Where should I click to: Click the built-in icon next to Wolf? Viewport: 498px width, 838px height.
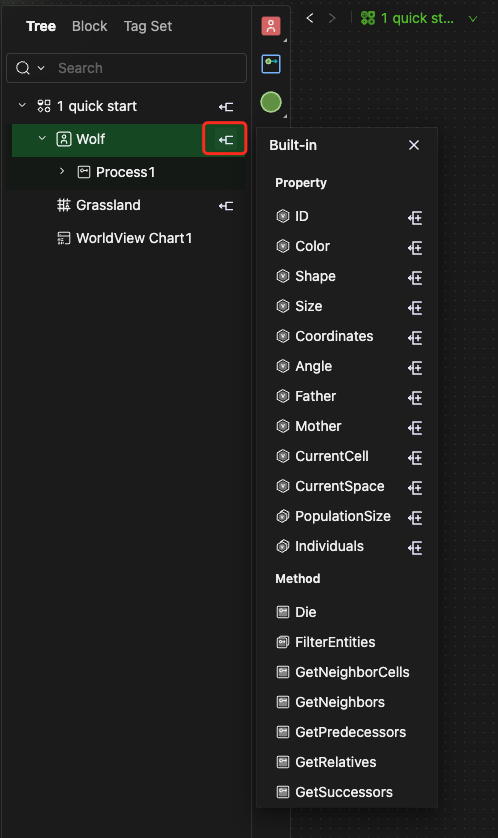point(225,139)
